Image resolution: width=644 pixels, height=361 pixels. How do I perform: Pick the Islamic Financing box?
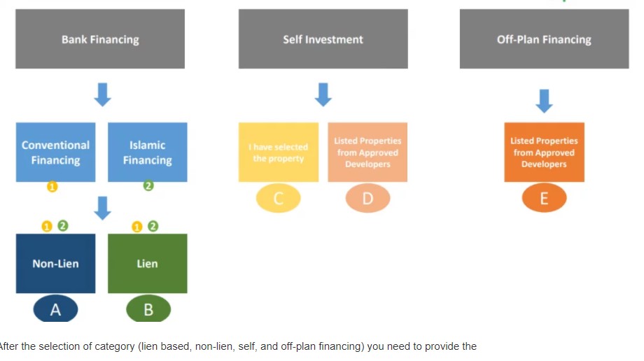coord(148,153)
